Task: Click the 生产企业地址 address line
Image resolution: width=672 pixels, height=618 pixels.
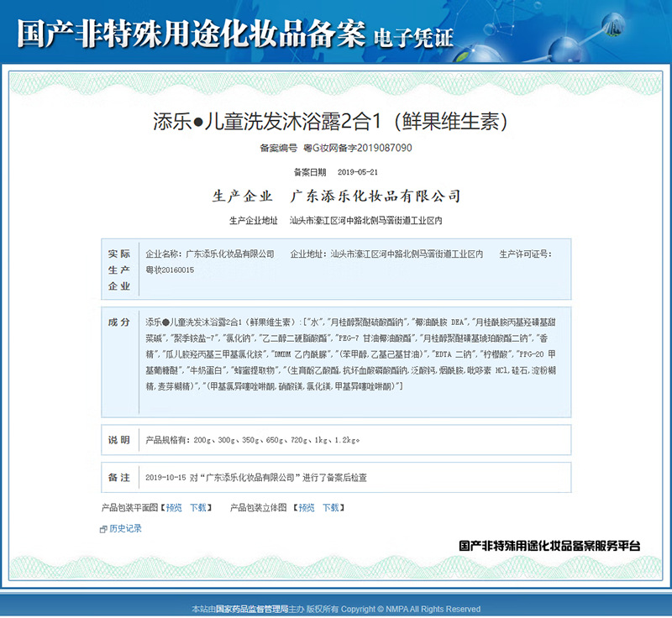Action: coord(335,221)
